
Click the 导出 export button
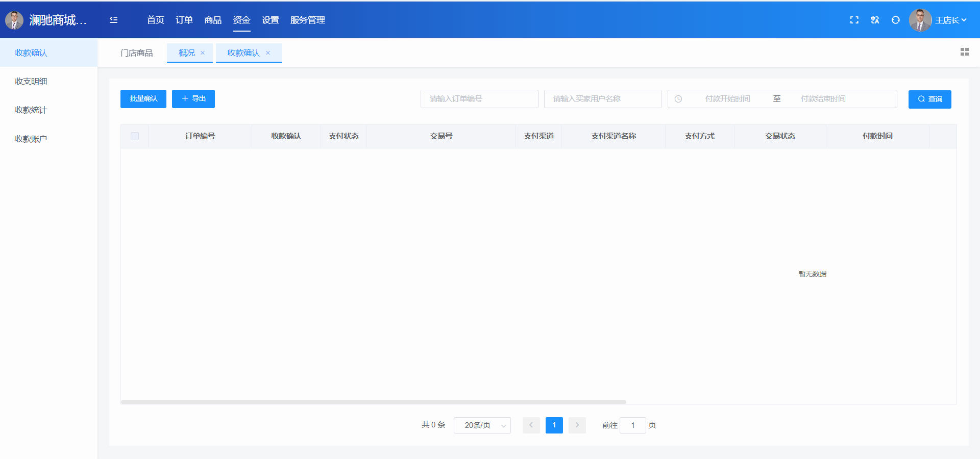tap(193, 99)
